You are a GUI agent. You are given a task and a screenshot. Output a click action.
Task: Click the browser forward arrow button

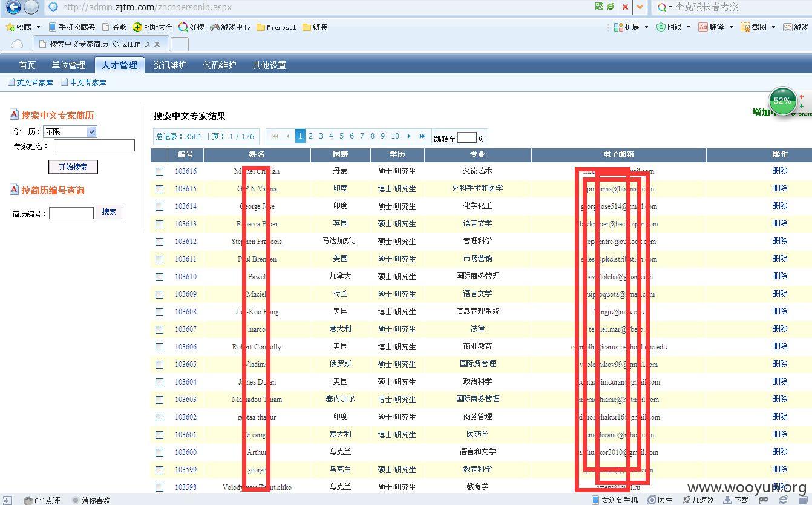click(x=31, y=7)
